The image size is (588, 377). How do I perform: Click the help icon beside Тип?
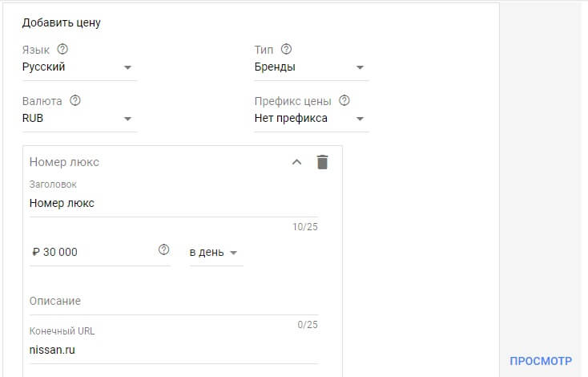[286, 50]
